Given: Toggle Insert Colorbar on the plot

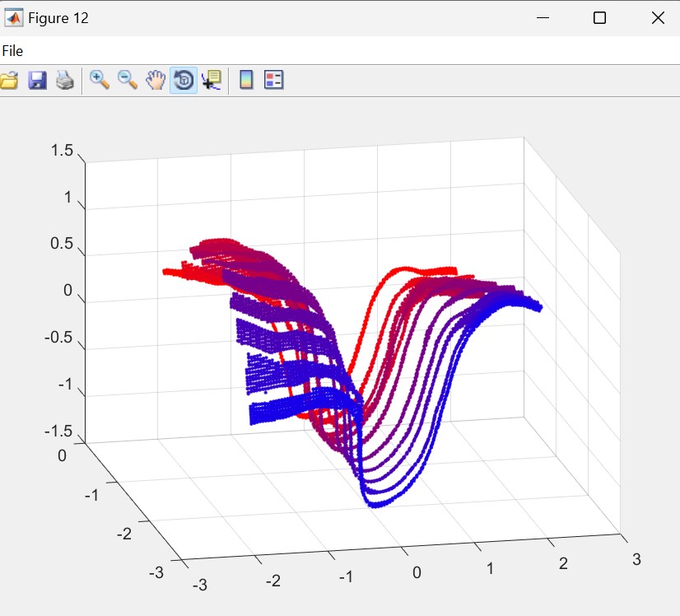Looking at the screenshot, I should [245, 80].
